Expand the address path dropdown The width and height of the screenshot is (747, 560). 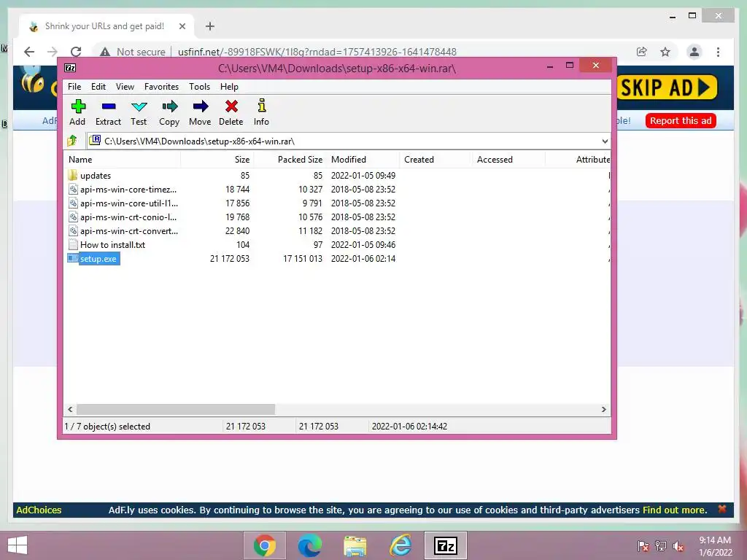tap(605, 141)
